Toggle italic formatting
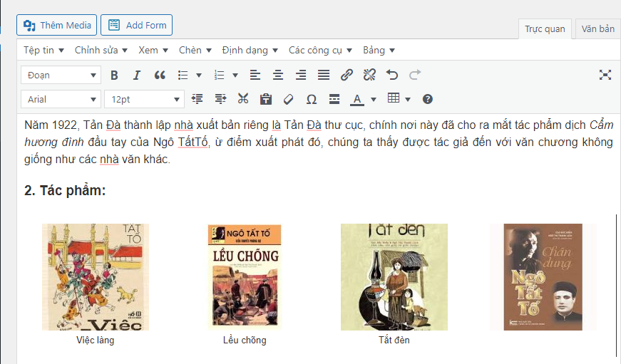The height and width of the screenshot is (364, 621). click(137, 75)
